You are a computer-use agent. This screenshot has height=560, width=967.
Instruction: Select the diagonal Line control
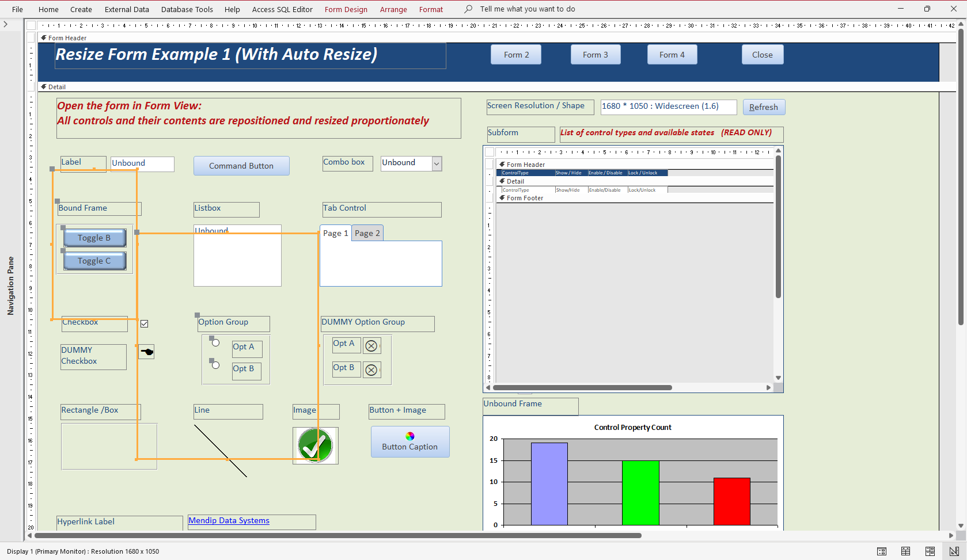pyautogui.click(x=221, y=451)
